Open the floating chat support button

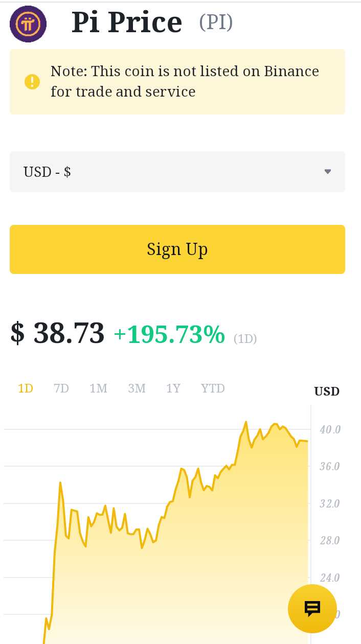tap(312, 608)
